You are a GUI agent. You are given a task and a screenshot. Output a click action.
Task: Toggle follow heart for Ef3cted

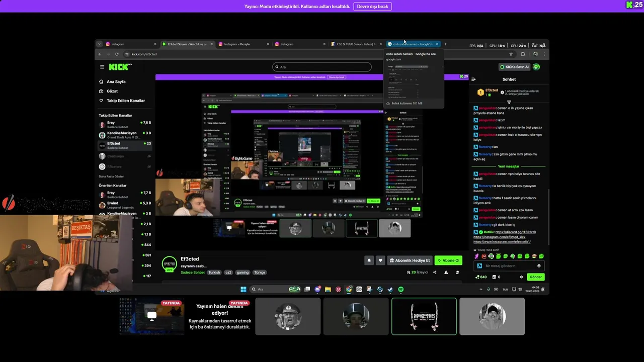tap(380, 260)
